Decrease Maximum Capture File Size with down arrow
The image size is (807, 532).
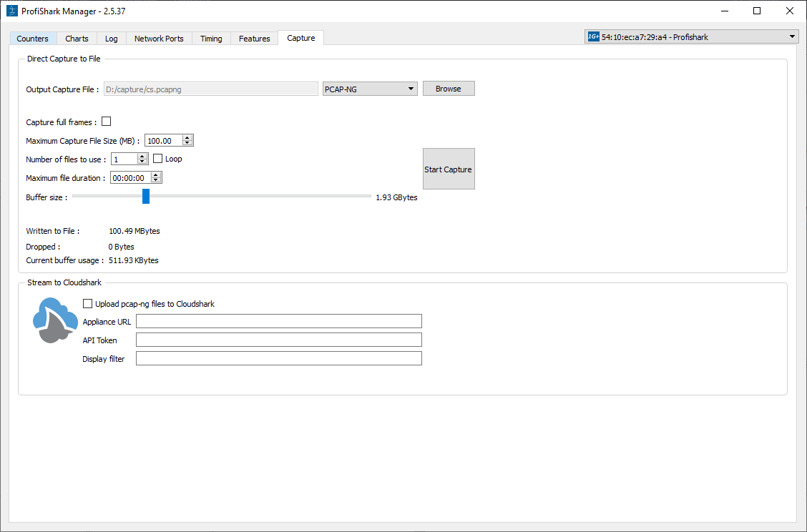click(187, 143)
